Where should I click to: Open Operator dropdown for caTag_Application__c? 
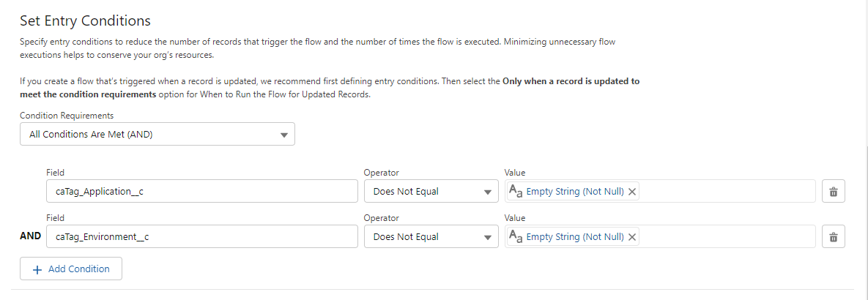(x=431, y=191)
